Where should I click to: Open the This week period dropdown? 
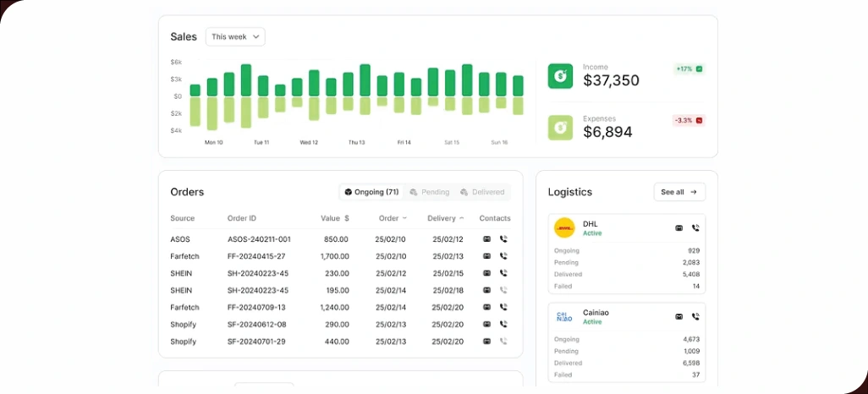(x=235, y=36)
